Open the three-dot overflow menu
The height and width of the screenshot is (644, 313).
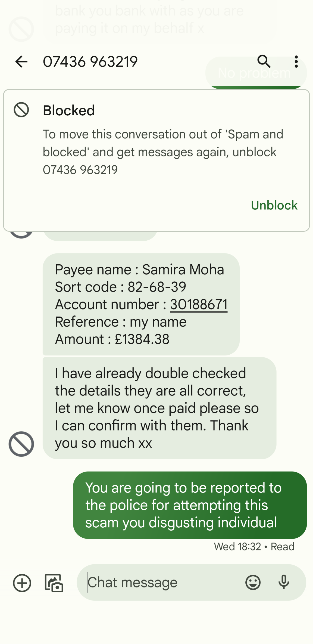tap(296, 62)
